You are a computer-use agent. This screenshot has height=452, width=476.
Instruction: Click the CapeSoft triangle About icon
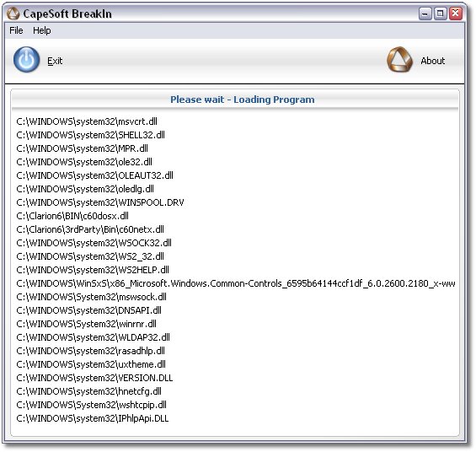coord(399,60)
